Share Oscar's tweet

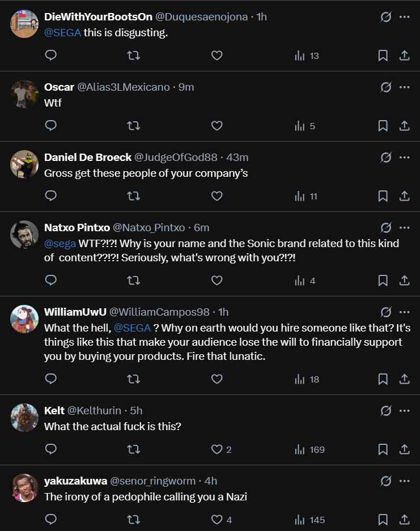pyautogui.click(x=405, y=126)
